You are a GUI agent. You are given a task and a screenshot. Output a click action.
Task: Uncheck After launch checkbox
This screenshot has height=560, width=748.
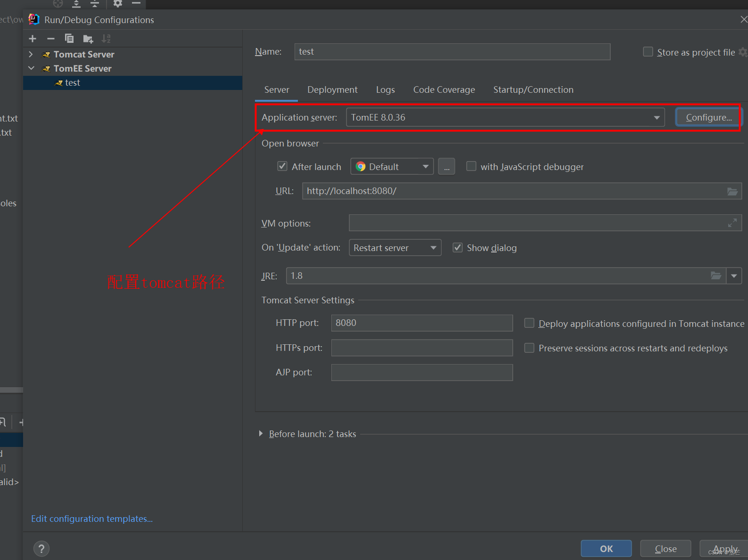pos(282,166)
